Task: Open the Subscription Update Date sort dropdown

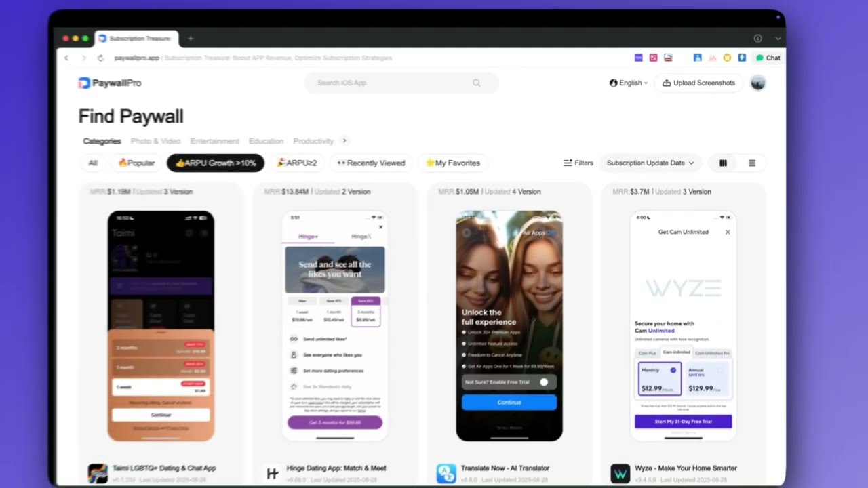Action: [650, 163]
